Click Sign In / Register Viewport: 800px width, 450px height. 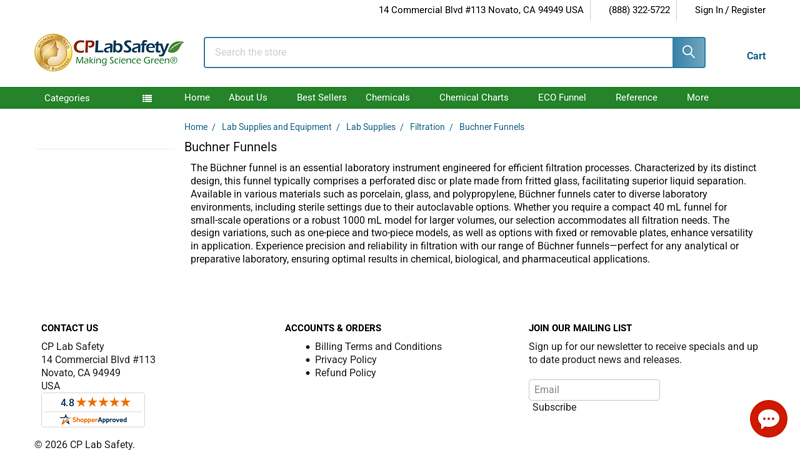click(730, 10)
